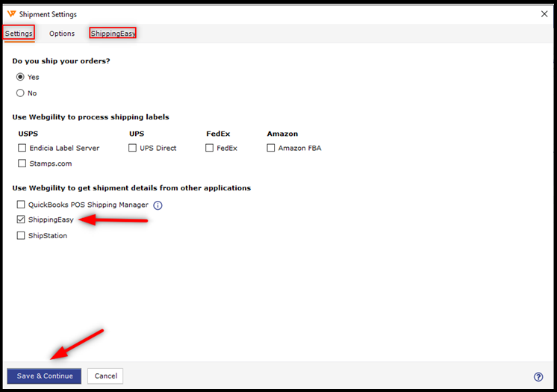The image size is (557, 392).
Task: Check the Stamps.com option
Action: click(22, 164)
